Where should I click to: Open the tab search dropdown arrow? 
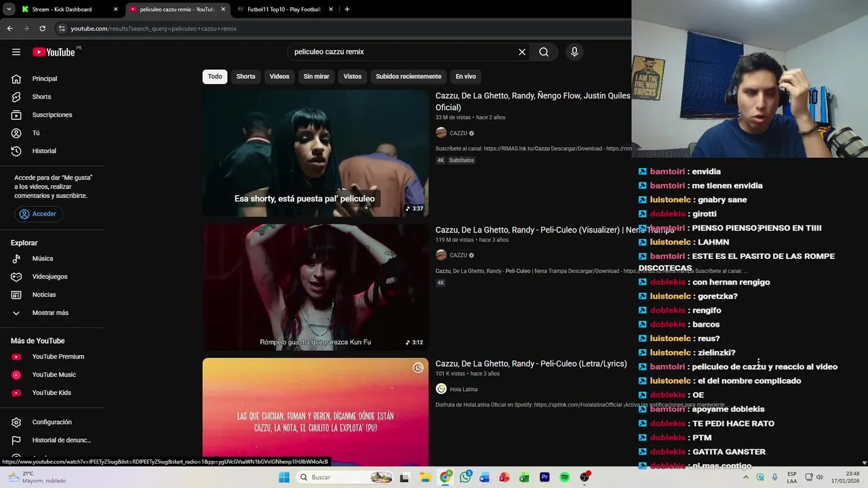pos(9,9)
